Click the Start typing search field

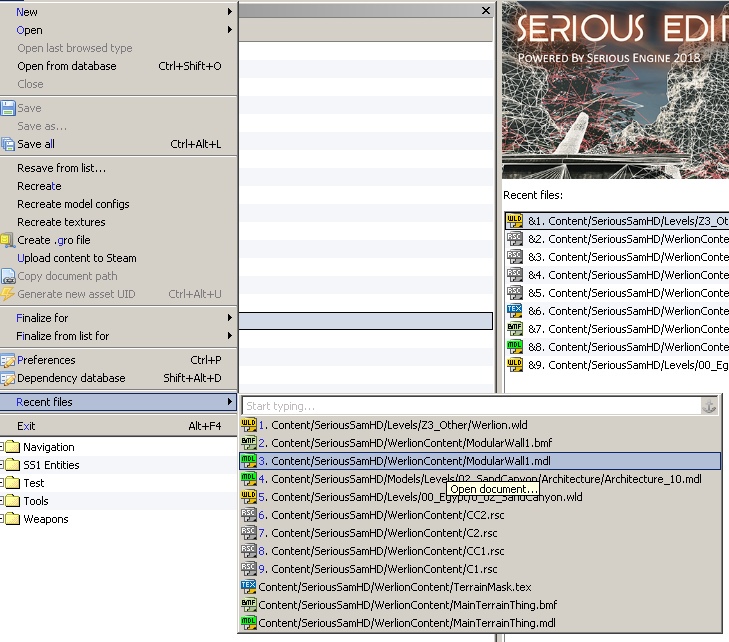pos(471,406)
